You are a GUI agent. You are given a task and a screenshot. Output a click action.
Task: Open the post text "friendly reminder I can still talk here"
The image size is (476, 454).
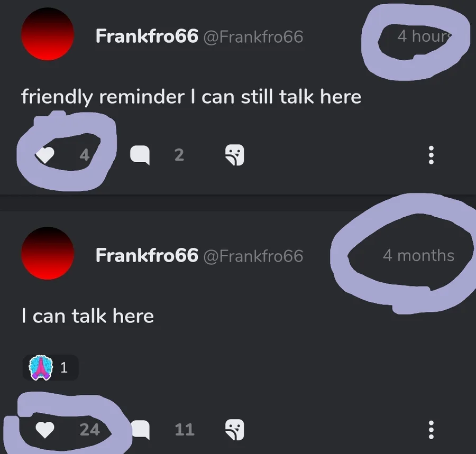click(191, 97)
